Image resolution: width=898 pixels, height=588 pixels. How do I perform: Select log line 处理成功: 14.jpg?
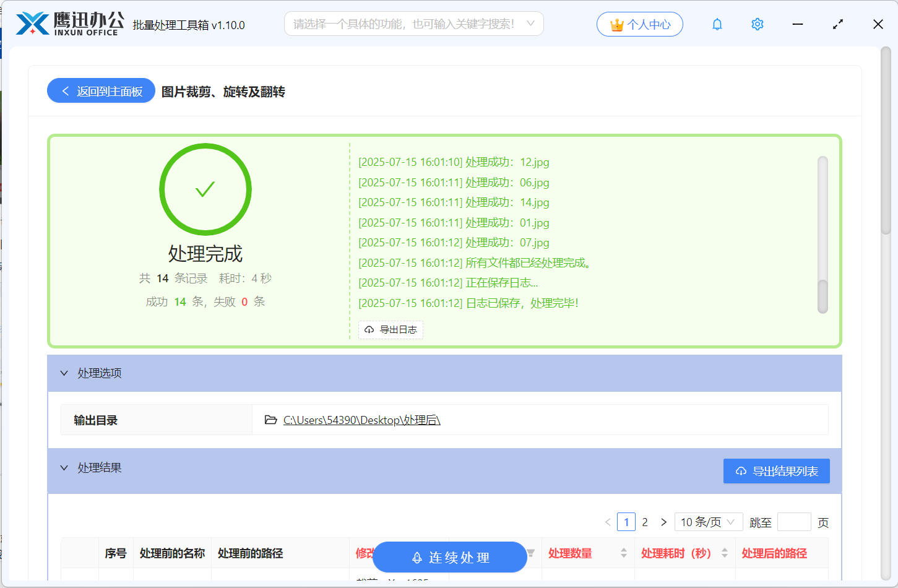coord(454,202)
